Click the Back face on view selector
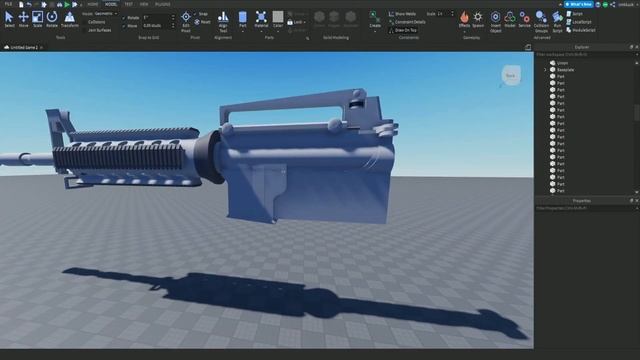This screenshot has width=640, height=360. coord(511,76)
